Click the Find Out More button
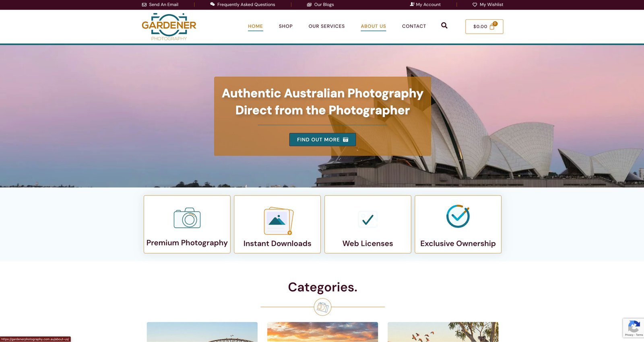This screenshot has width=644, height=342. 322,140
